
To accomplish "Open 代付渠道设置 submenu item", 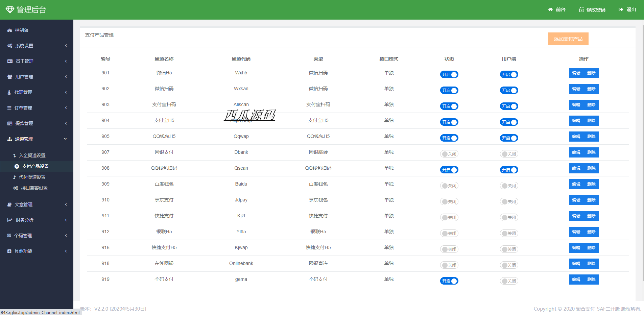I will click(x=37, y=177).
